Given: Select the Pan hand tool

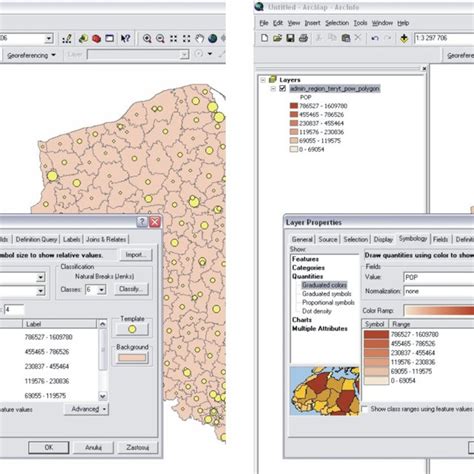Looking at the screenshot, I should pyautogui.click(x=199, y=39).
